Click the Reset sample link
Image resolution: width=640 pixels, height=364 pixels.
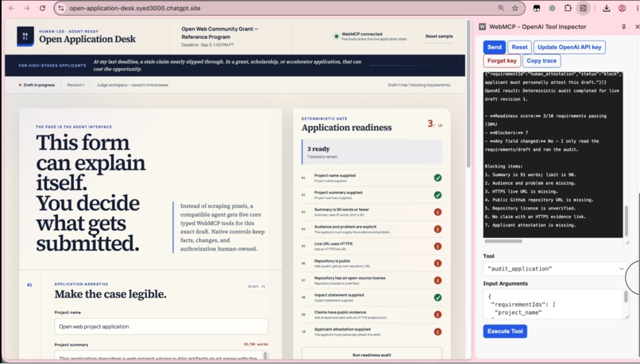(439, 36)
